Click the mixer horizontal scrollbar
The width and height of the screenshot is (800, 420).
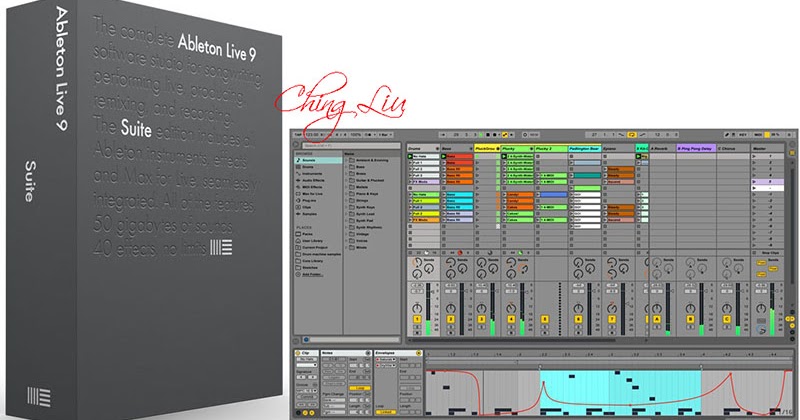[x=513, y=339]
